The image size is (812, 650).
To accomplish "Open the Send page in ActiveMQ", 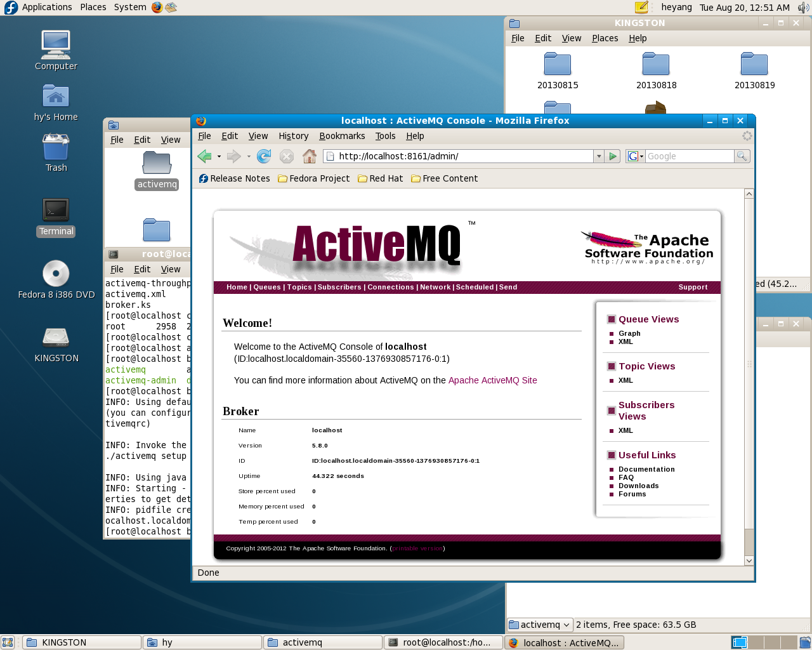I will 508,287.
